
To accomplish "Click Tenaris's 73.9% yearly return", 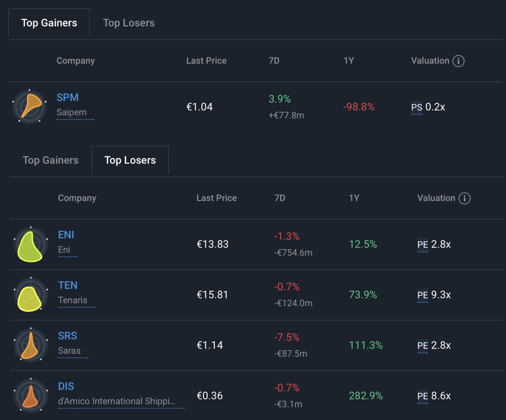I will [363, 295].
